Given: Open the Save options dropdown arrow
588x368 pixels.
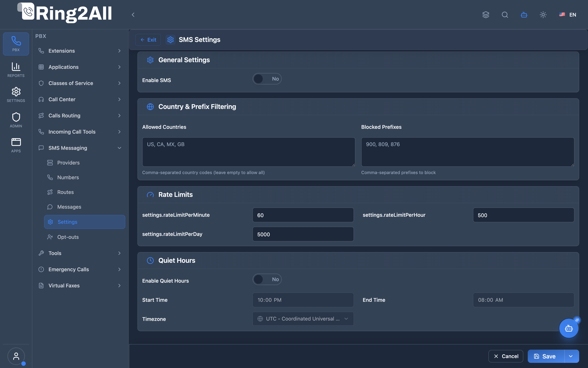Looking at the screenshot, I should tap(571, 356).
